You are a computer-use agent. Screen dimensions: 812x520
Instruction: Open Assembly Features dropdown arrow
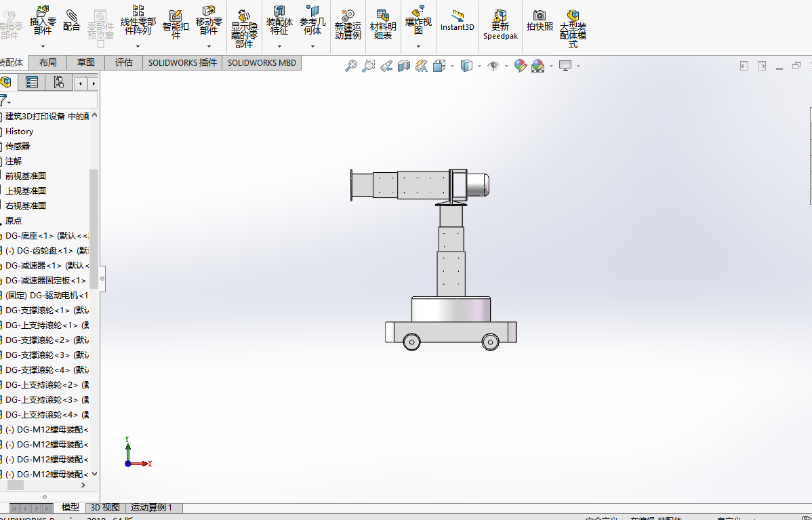280,47
